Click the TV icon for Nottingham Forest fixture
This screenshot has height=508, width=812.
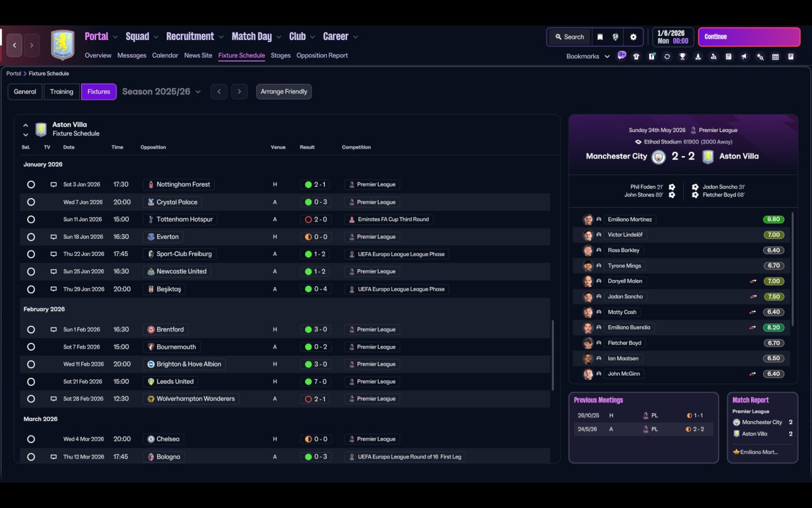53,185
